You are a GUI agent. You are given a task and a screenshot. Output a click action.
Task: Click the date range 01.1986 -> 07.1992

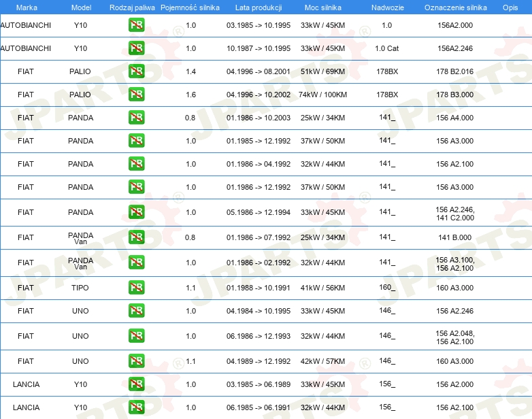coord(259,237)
